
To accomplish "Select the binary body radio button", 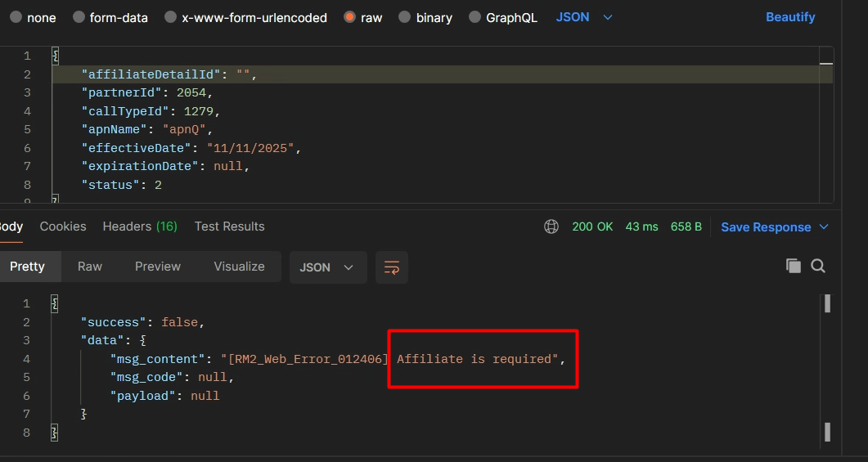I will [x=404, y=17].
